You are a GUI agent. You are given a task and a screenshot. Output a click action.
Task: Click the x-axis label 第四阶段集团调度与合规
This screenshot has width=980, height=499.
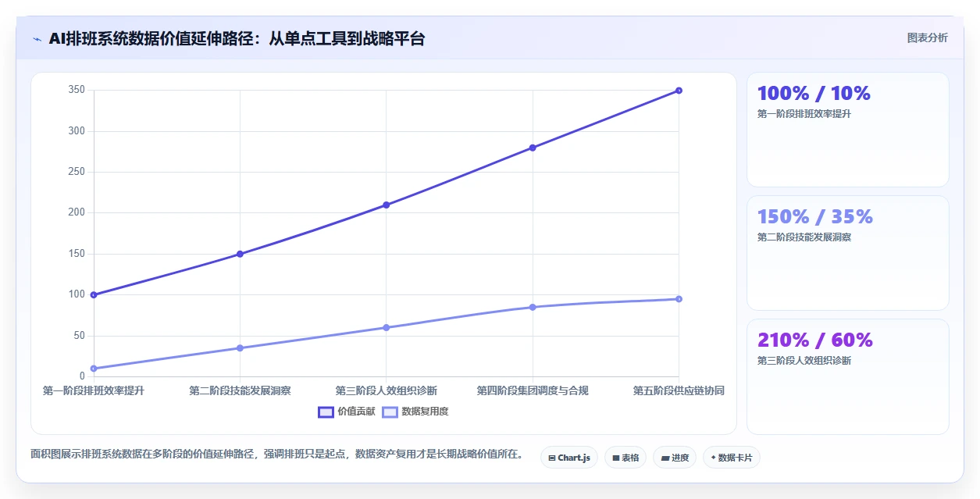coord(533,390)
